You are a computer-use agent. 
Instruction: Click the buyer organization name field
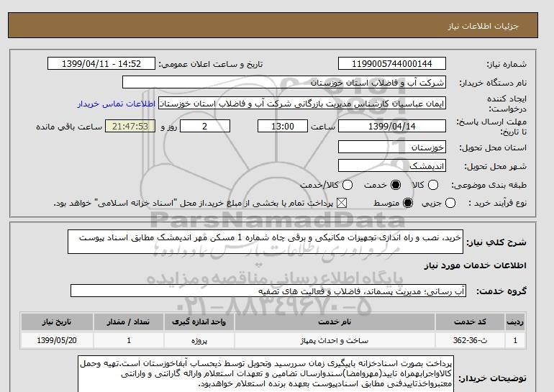click(284, 82)
